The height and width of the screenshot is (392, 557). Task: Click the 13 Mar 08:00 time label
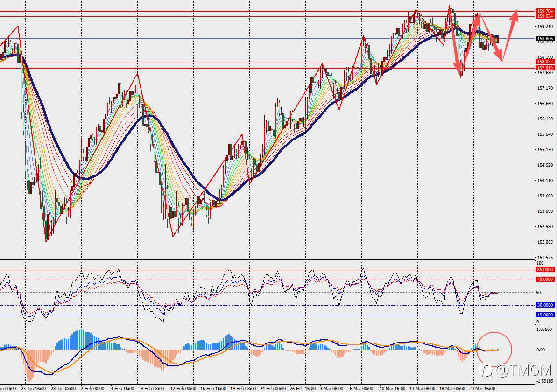point(423,388)
